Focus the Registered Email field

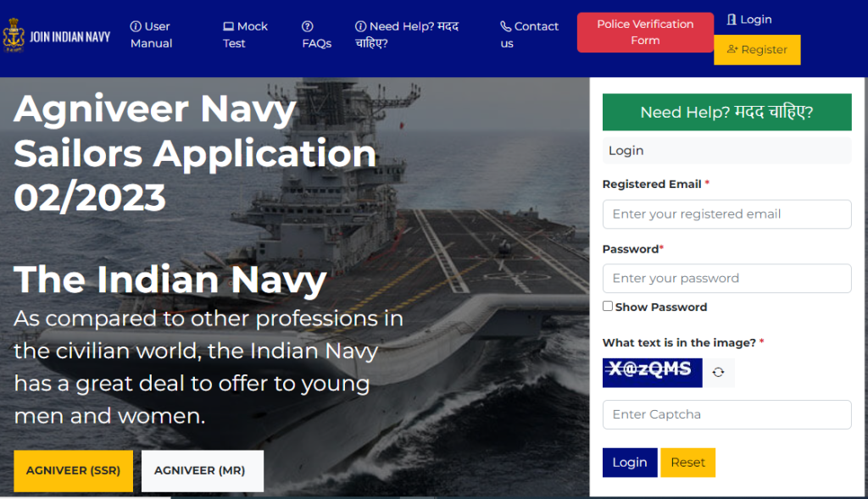(x=726, y=214)
